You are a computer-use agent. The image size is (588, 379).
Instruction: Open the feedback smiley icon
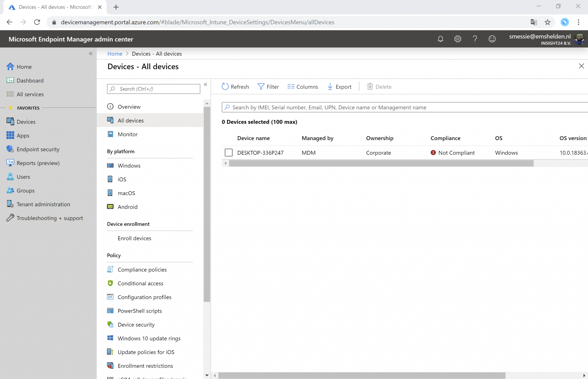point(492,39)
